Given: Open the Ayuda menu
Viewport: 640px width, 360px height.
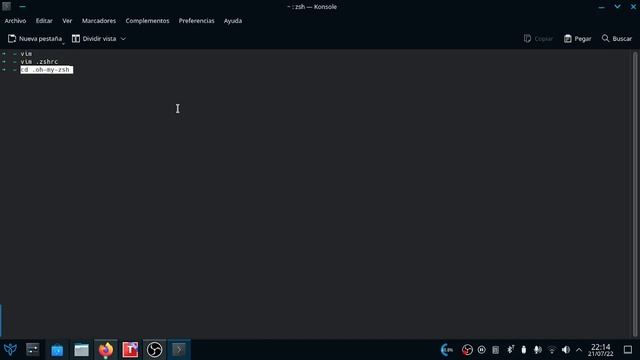Looking at the screenshot, I should point(233,21).
